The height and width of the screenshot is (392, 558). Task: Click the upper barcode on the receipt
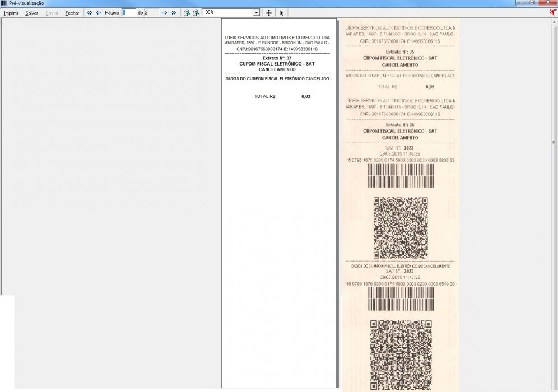pos(401,176)
